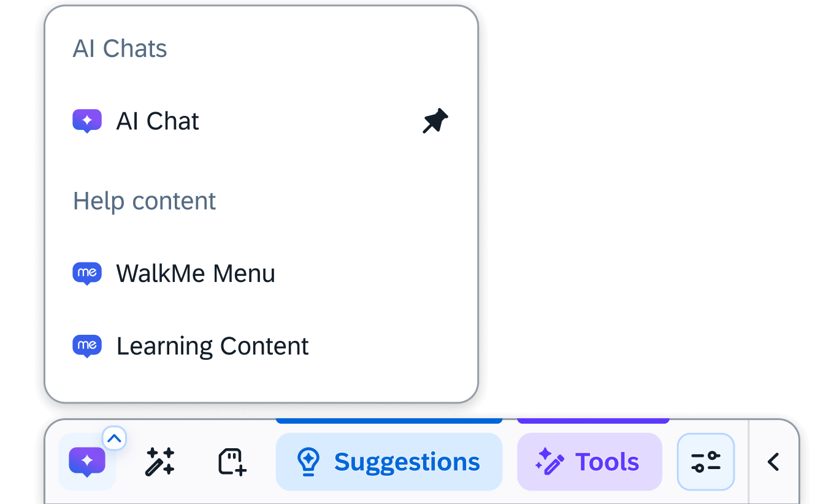Click the WalkMe 'me' icon beside WalkMe Menu
The width and height of the screenshot is (834, 504).
point(87,273)
